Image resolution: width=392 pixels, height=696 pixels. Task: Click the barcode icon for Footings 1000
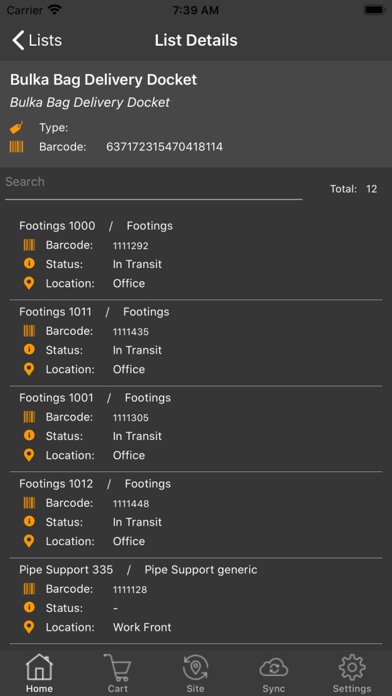click(29, 245)
